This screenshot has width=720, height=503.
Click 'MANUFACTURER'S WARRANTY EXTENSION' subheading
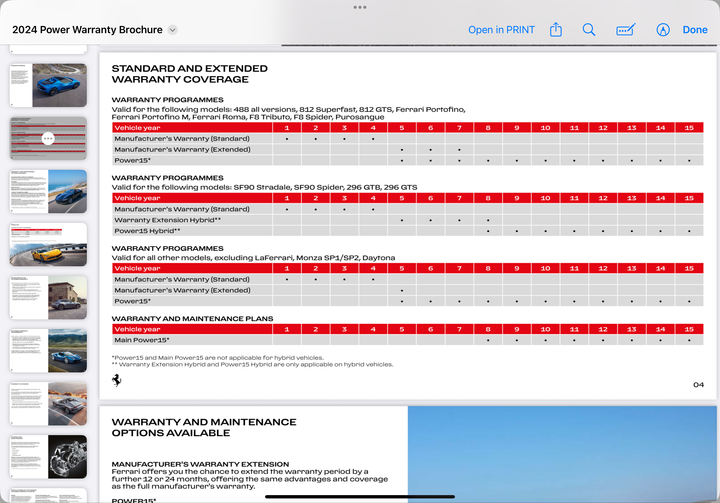point(200,464)
